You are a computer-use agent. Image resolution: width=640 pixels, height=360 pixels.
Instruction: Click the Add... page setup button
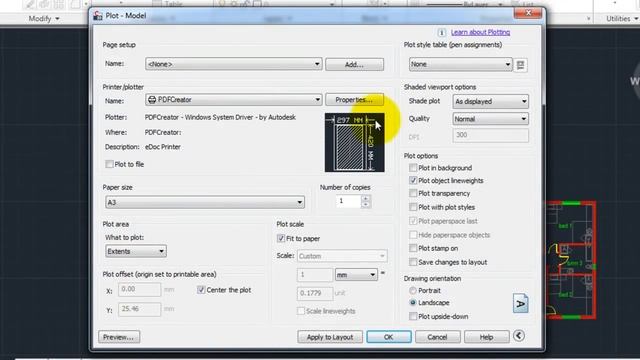354,64
